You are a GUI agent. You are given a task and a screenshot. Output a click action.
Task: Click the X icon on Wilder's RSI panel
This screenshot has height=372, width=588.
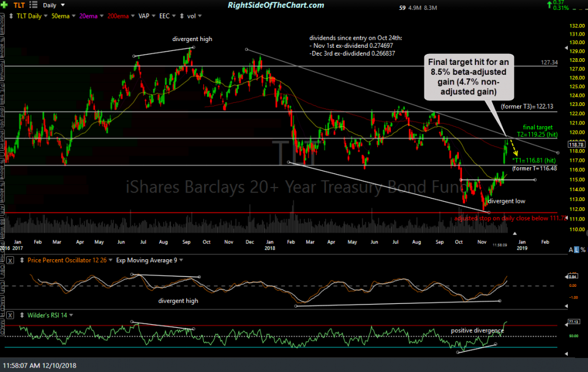point(10,315)
